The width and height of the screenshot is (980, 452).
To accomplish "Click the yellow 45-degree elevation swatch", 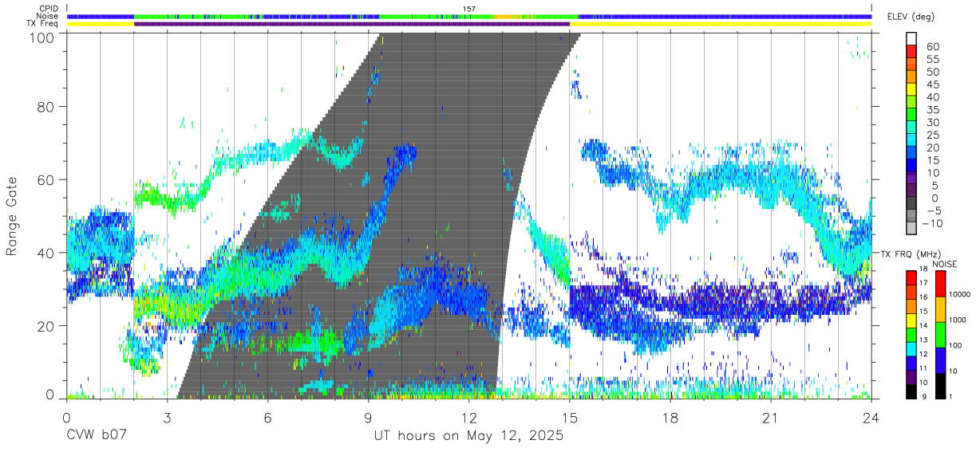I will coord(913,89).
